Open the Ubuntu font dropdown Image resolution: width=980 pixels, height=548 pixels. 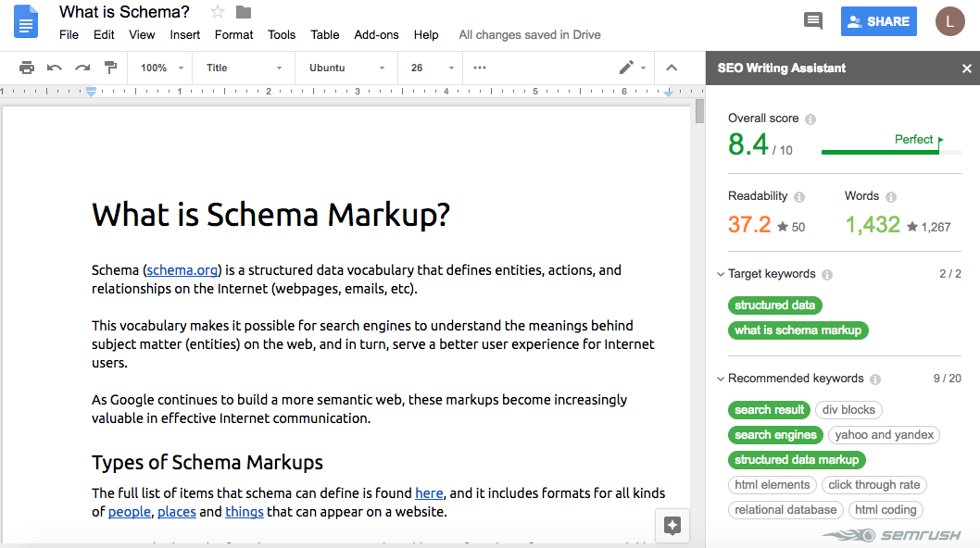(x=346, y=68)
